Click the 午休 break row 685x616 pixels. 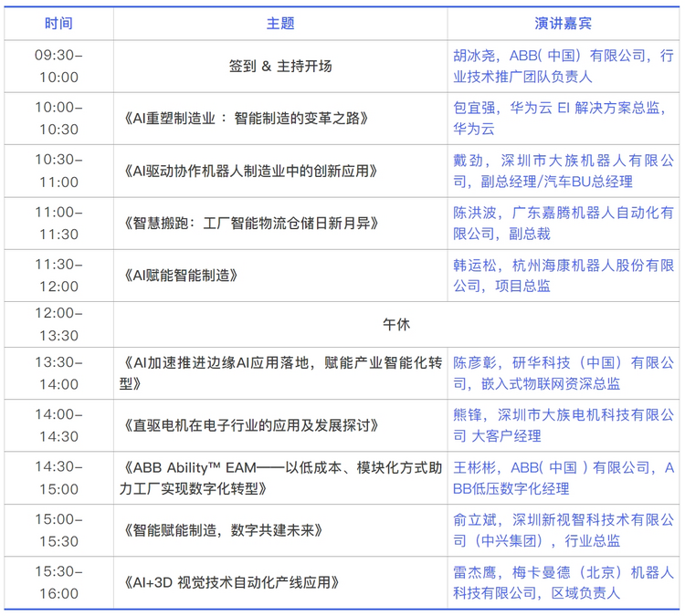[396, 324]
